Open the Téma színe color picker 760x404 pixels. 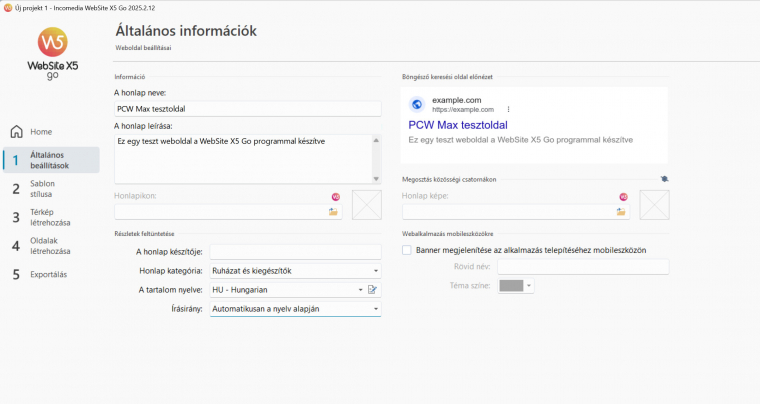[x=517, y=286]
